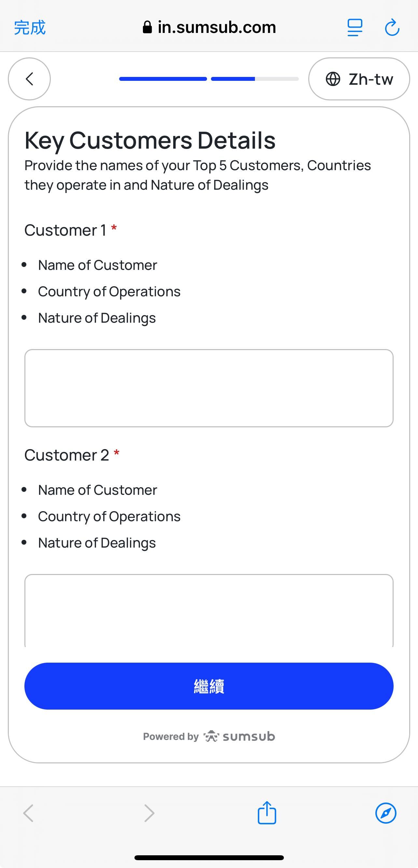This screenshot has height=868, width=418.
Task: Click the Customer 1 field label
Action: tap(66, 230)
